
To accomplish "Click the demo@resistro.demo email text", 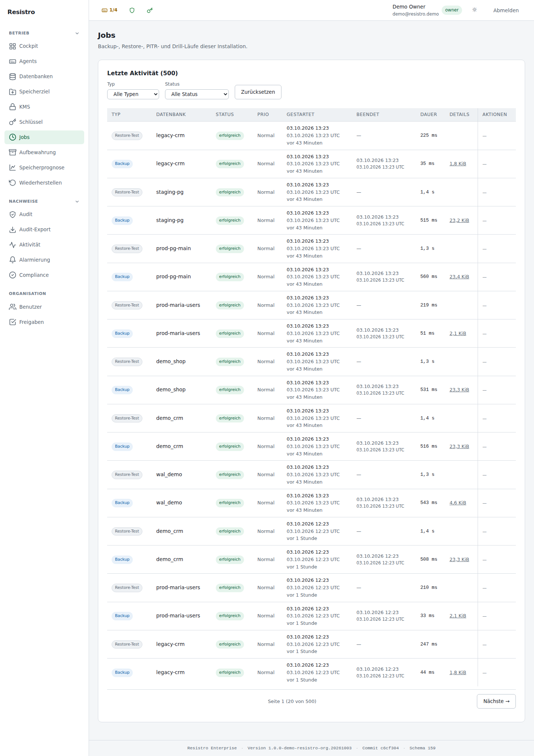I will pos(415,14).
